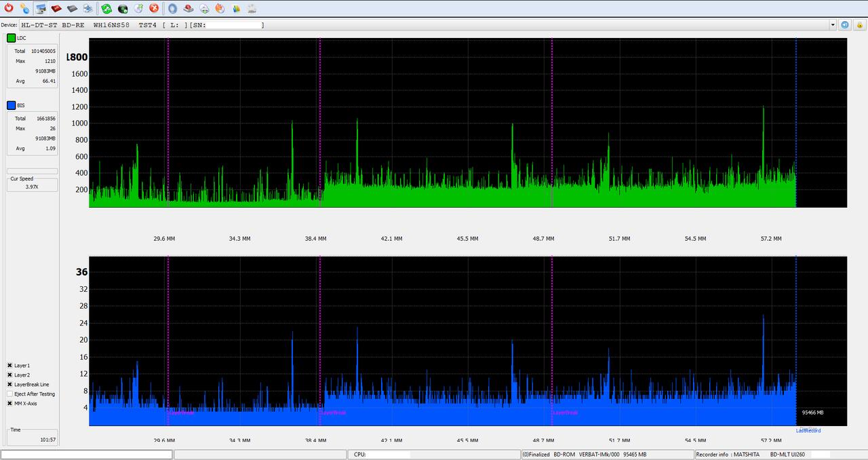Click the grayed-out printer toolbar icon
The image size is (868, 460).
252,8
